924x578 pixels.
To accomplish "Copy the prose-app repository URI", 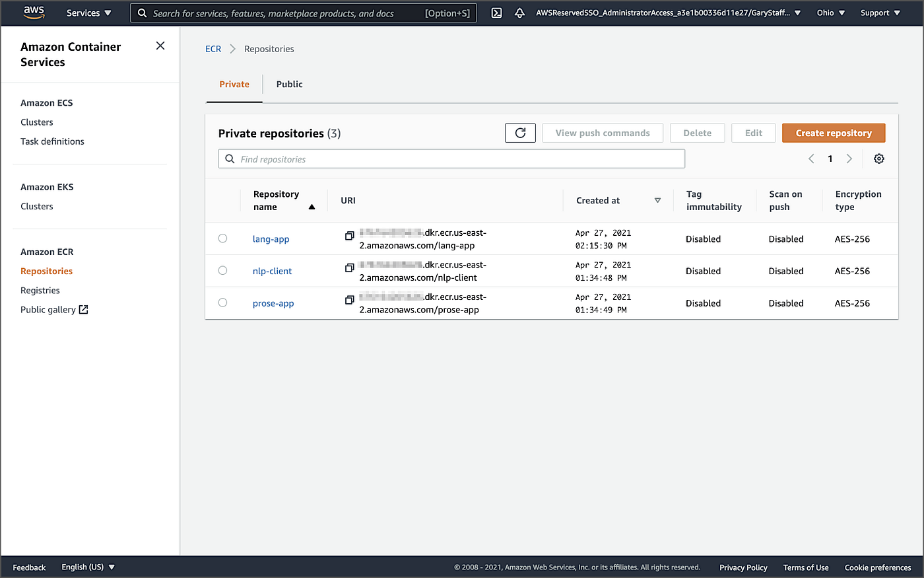I will (349, 300).
